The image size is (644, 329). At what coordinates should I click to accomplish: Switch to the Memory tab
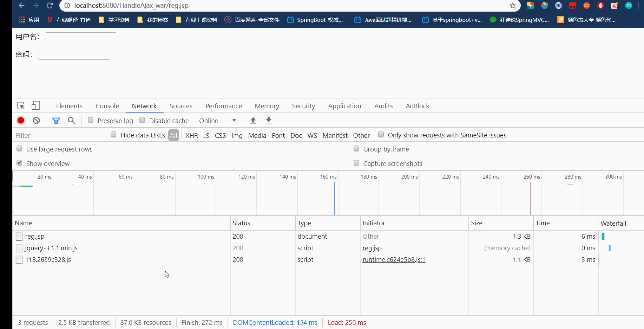coord(267,106)
